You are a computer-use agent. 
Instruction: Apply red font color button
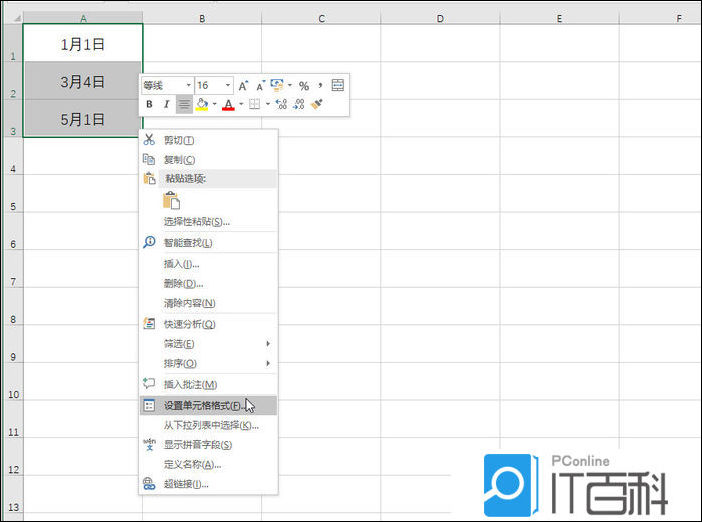tap(228, 105)
